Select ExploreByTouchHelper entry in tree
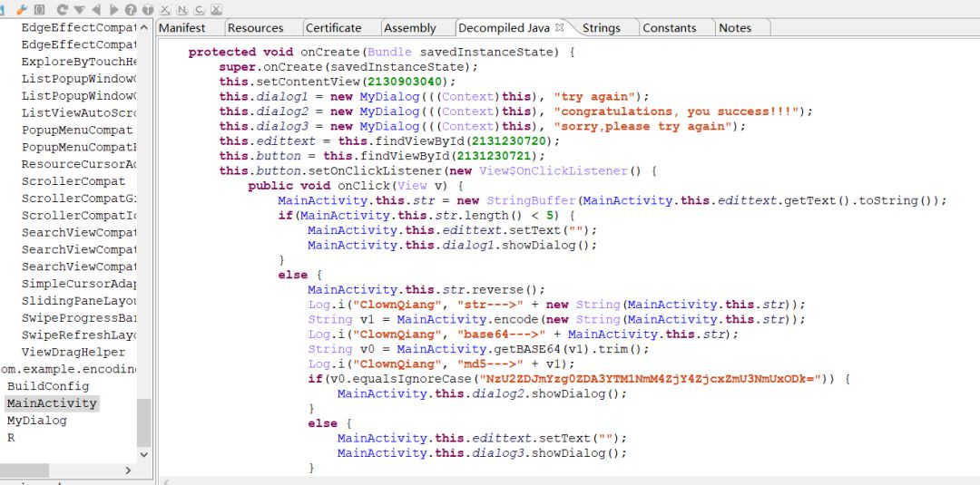 (79, 62)
